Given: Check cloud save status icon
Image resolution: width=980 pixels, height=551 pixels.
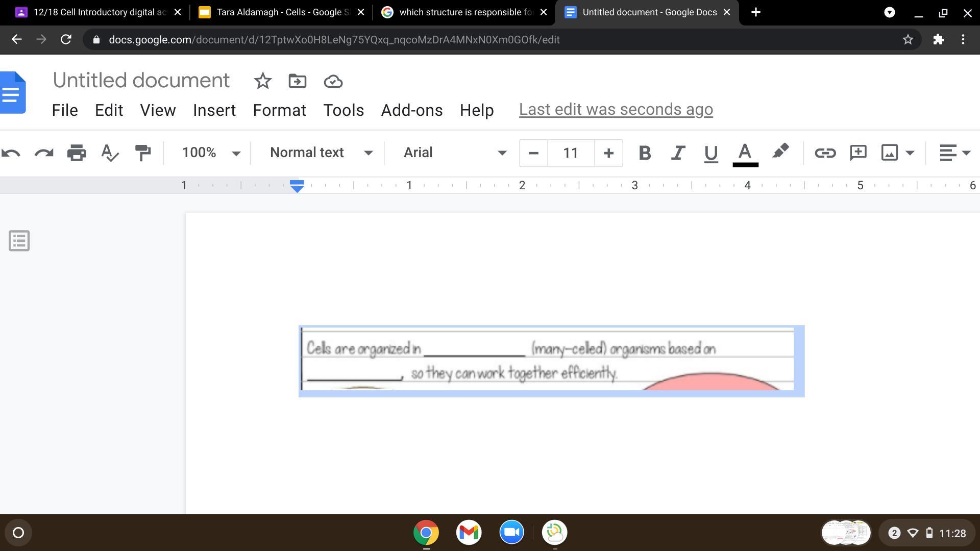Looking at the screenshot, I should [333, 81].
